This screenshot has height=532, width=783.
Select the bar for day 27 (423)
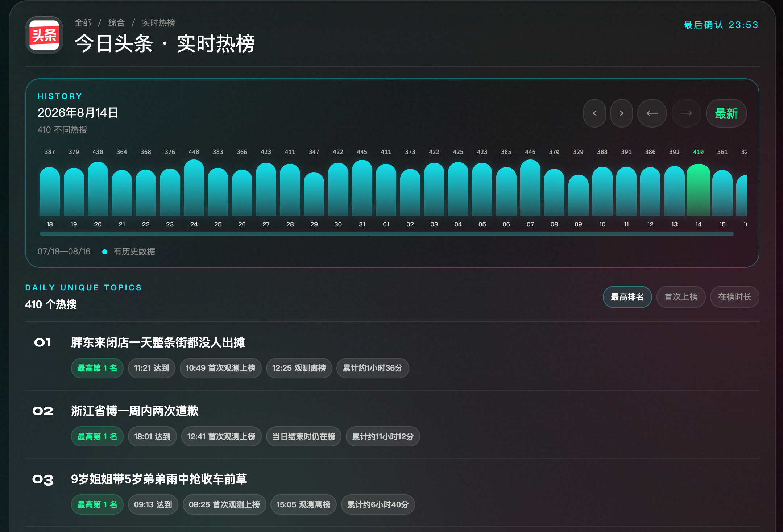click(266, 189)
